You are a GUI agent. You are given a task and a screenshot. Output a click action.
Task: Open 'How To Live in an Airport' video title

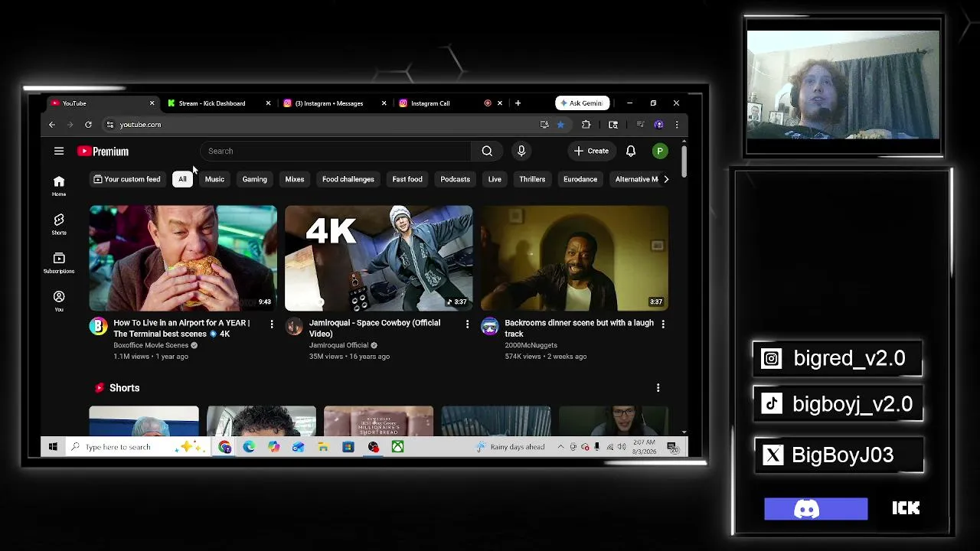coord(182,328)
